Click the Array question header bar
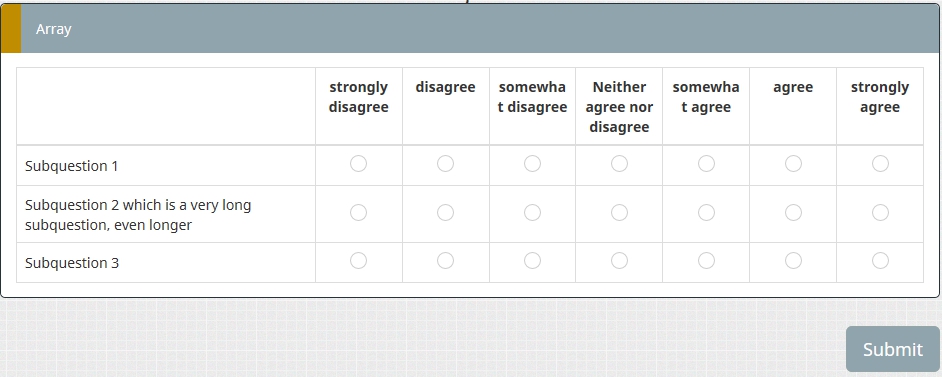This screenshot has width=942, height=377. point(470,29)
